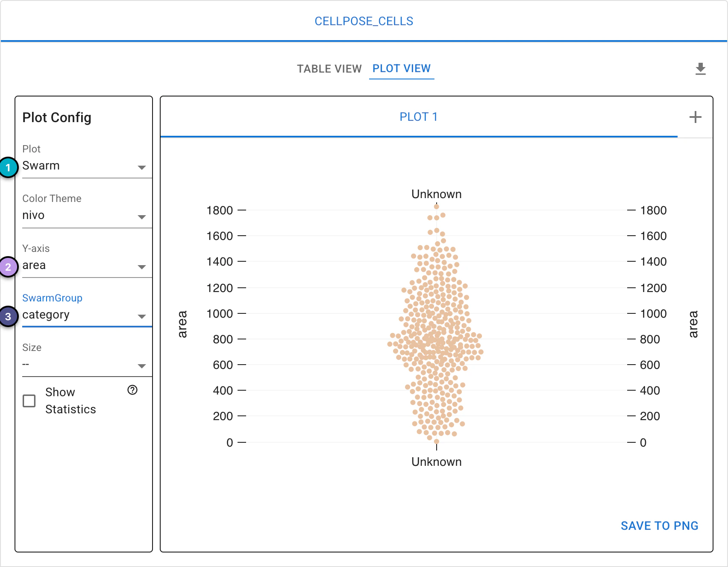Viewport: 728px width, 567px height.
Task: Click the 0 tick on left axis
Action: click(x=230, y=443)
